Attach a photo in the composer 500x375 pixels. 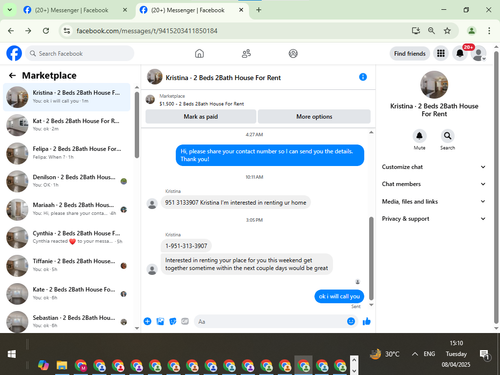pos(160,321)
